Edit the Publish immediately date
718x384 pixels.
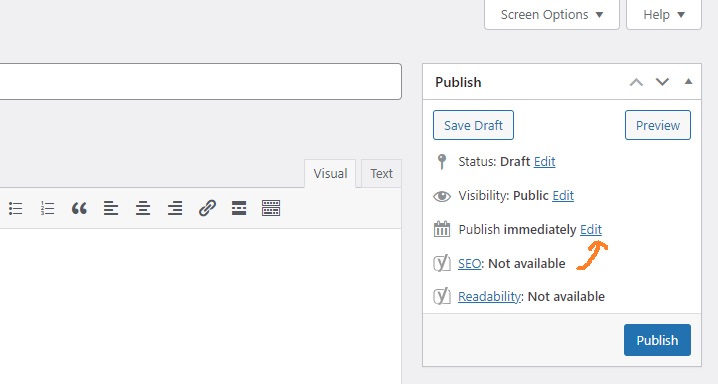[591, 229]
